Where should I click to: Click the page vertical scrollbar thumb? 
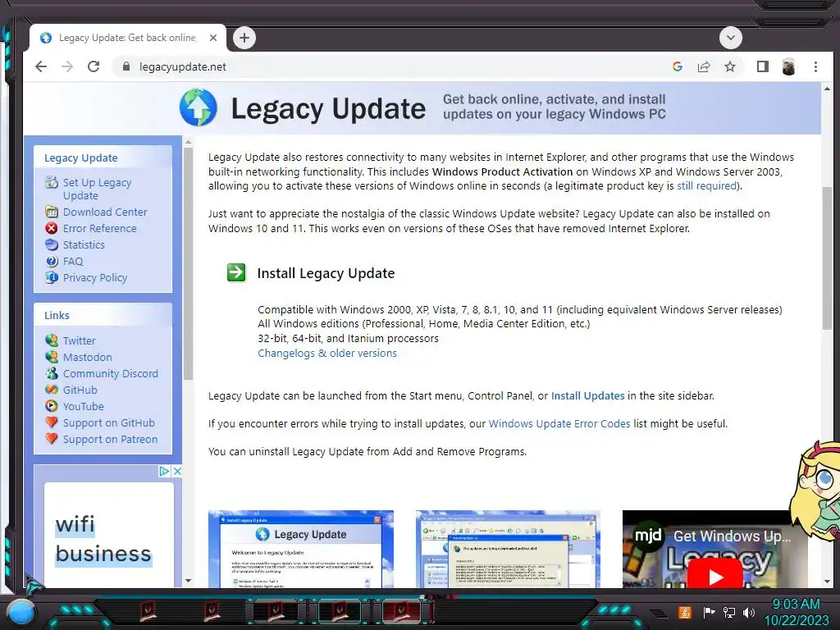[827, 258]
